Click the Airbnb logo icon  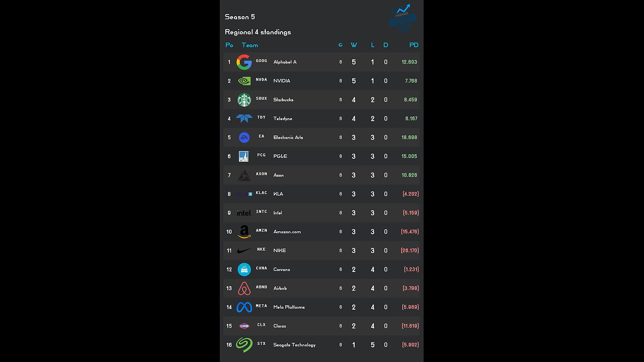244,289
